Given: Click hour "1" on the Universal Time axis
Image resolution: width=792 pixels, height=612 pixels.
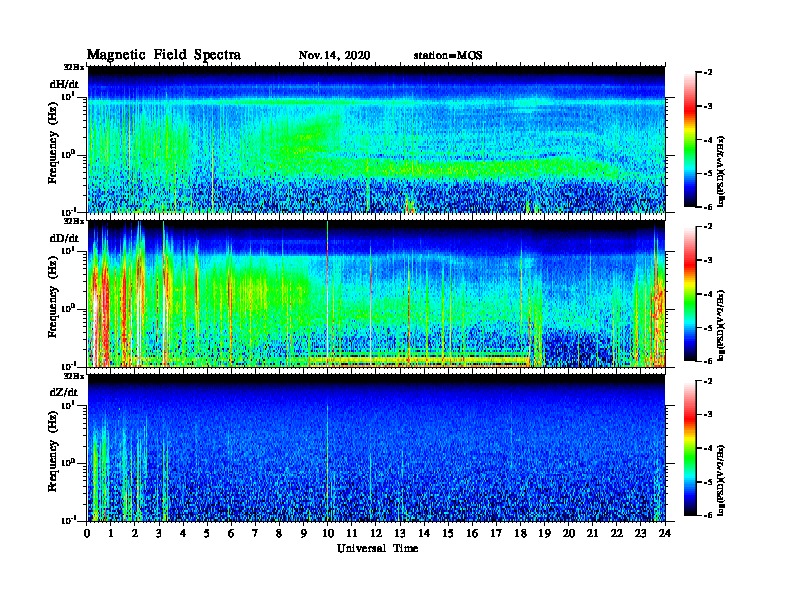Looking at the screenshot, I should [x=111, y=533].
